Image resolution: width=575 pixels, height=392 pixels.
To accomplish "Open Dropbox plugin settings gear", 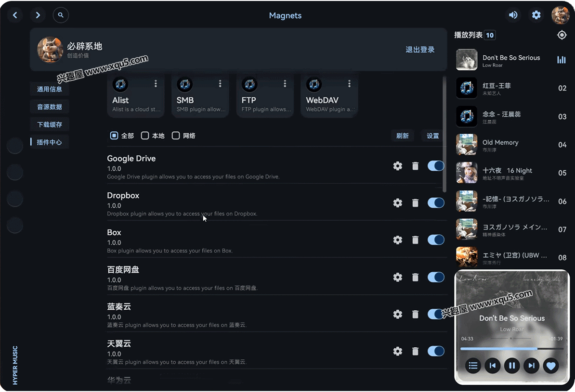I will (397, 203).
